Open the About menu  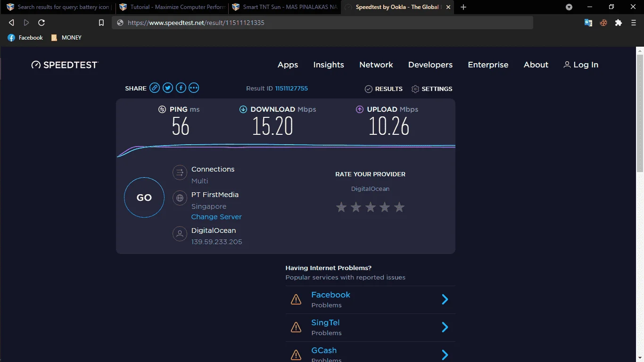[x=536, y=65]
